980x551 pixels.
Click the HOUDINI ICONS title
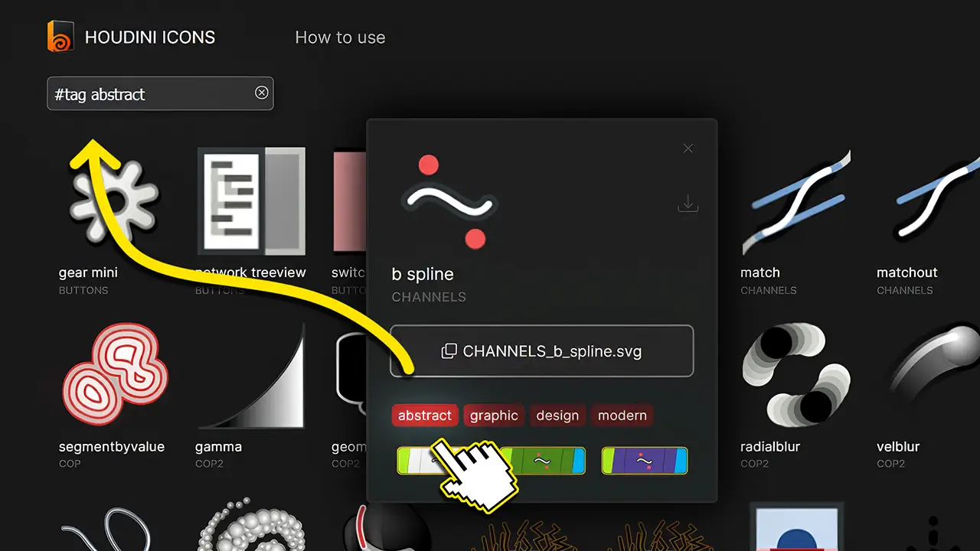point(150,37)
